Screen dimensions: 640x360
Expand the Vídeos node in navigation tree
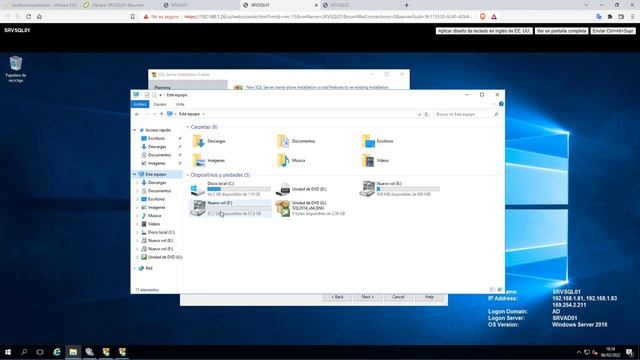[x=138, y=224]
